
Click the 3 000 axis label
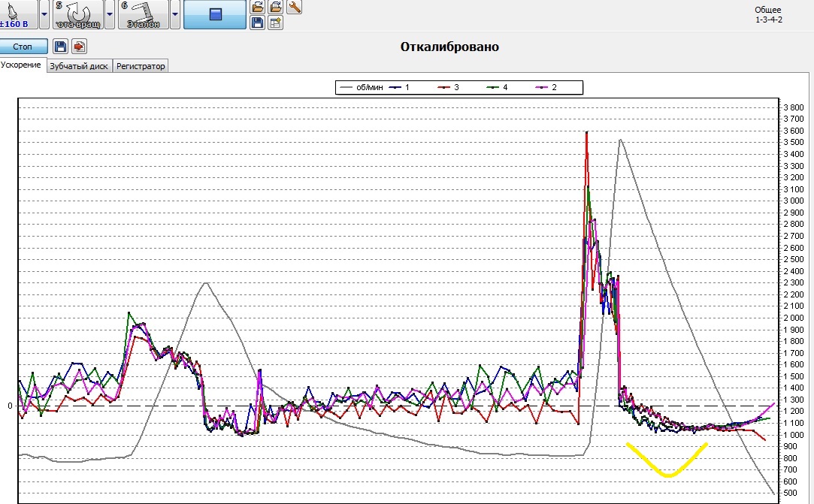point(794,201)
